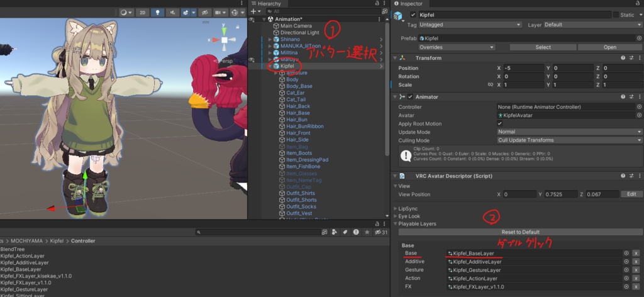This screenshot has width=644, height=297.
Task: Open Transform component kebab menu
Action: [x=640, y=58]
